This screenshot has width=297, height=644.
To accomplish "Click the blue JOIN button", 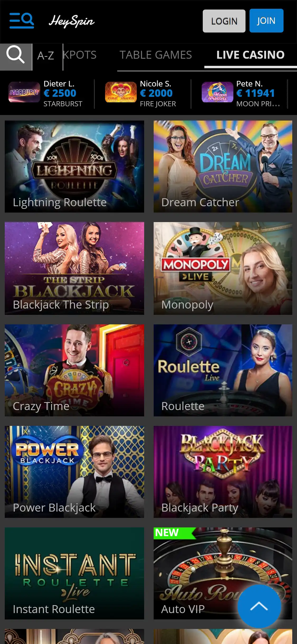I will click(x=266, y=21).
